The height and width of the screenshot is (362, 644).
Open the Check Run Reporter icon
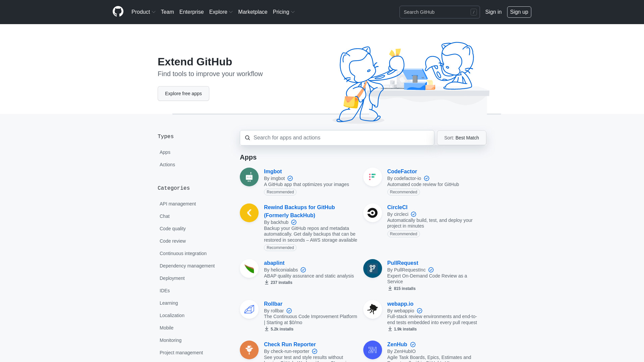click(249, 350)
